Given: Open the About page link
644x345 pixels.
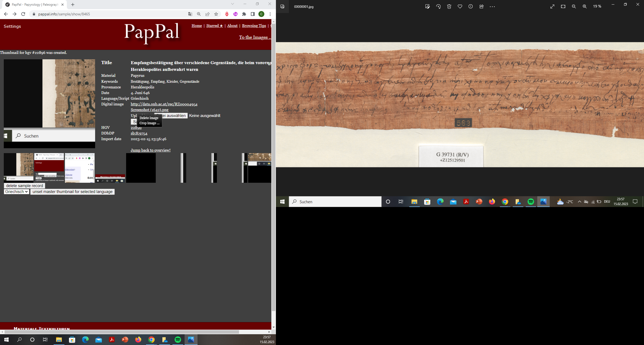Looking at the screenshot, I should (232, 26).
